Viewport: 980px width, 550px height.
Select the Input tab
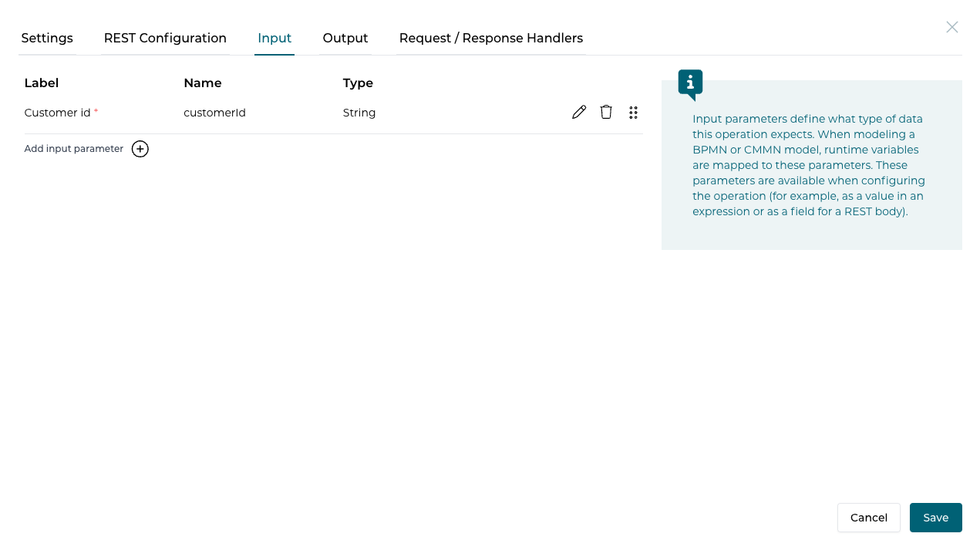[x=274, y=38]
